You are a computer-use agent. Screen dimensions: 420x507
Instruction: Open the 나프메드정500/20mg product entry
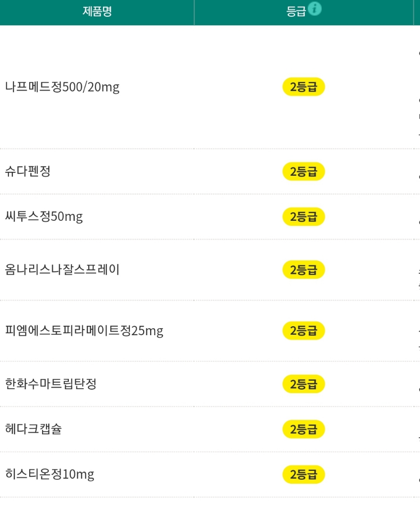62,87
